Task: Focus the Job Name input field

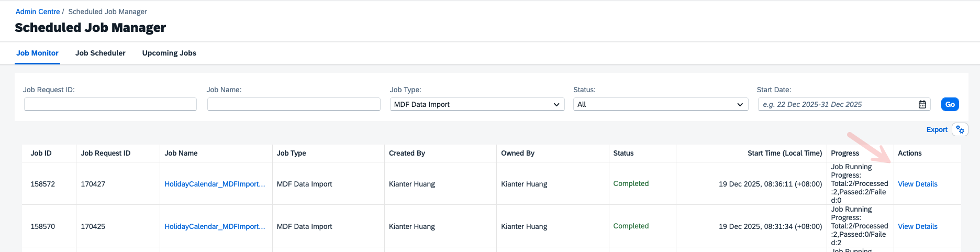Action: (293, 104)
